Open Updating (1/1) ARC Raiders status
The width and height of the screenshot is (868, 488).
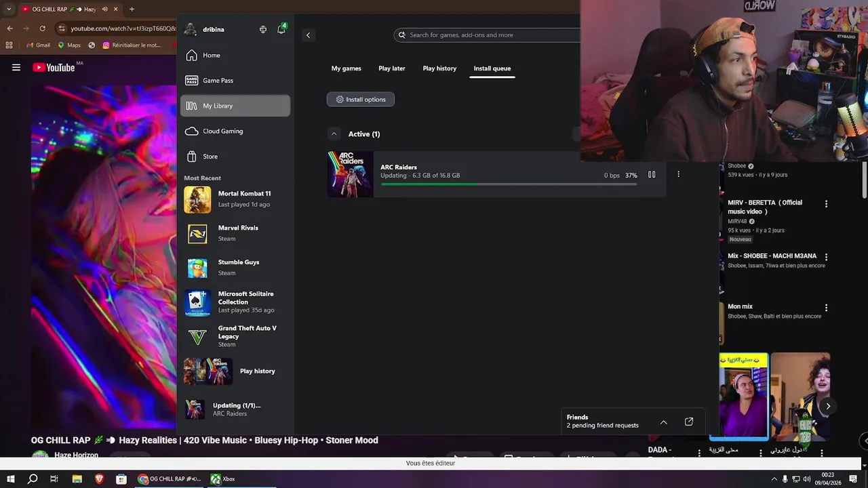[x=235, y=409]
